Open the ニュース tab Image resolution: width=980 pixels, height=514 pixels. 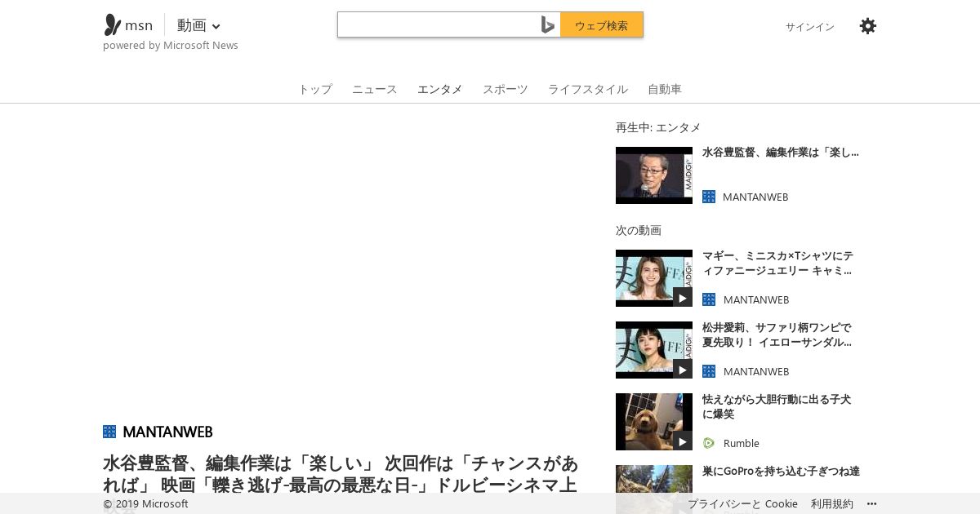375,89
